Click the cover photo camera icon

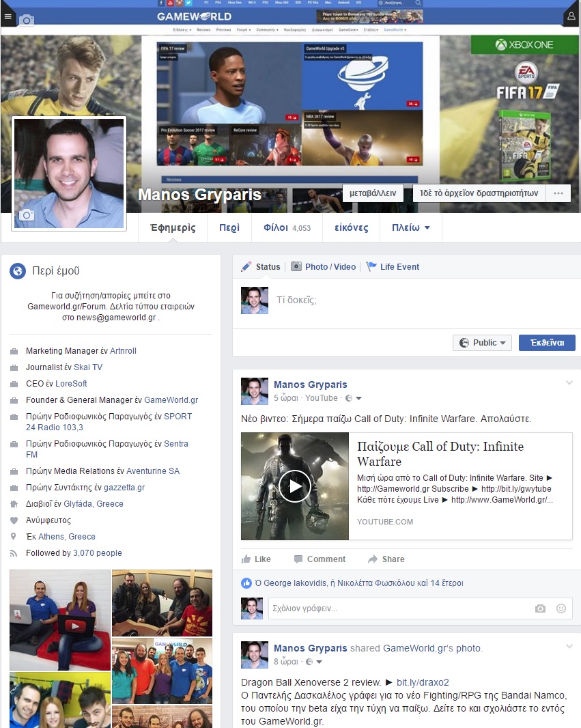[27, 20]
